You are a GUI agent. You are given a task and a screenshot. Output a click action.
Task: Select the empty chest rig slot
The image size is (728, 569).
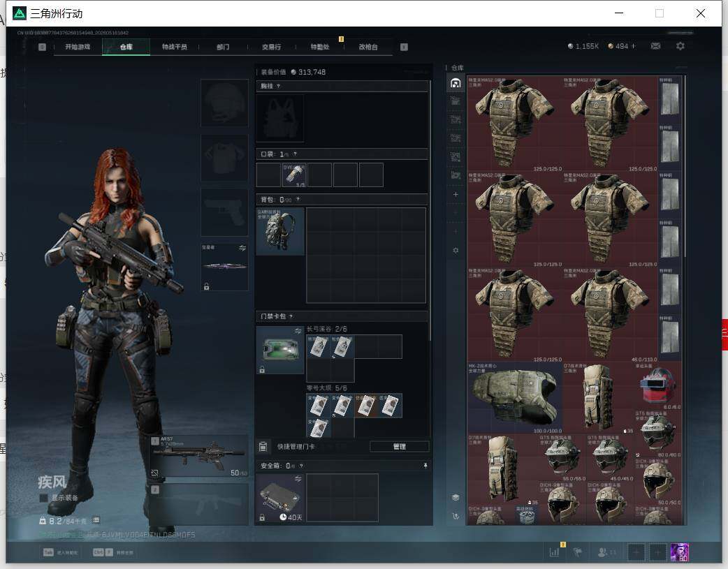(x=280, y=119)
